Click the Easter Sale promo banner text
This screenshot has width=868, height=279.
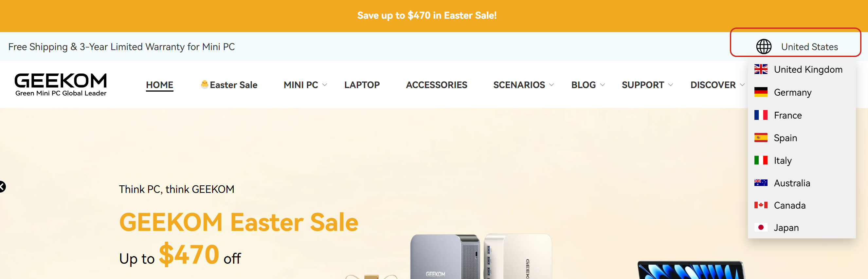pos(426,15)
